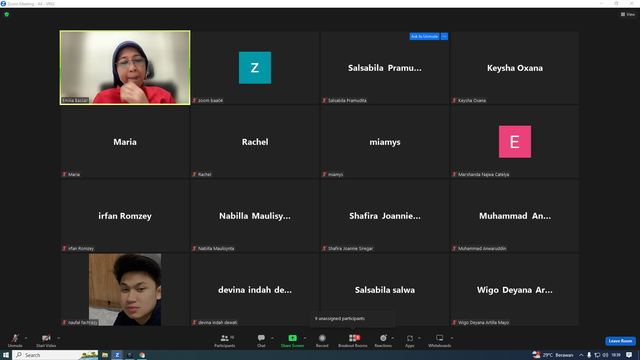Click the Leave Room button
This screenshot has height=360, width=640.
620,341
